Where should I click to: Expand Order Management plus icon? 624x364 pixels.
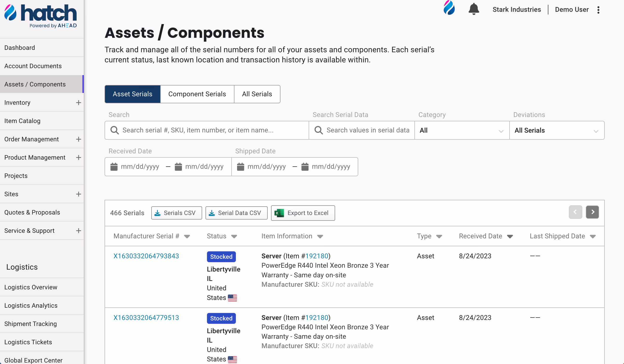[79, 139]
